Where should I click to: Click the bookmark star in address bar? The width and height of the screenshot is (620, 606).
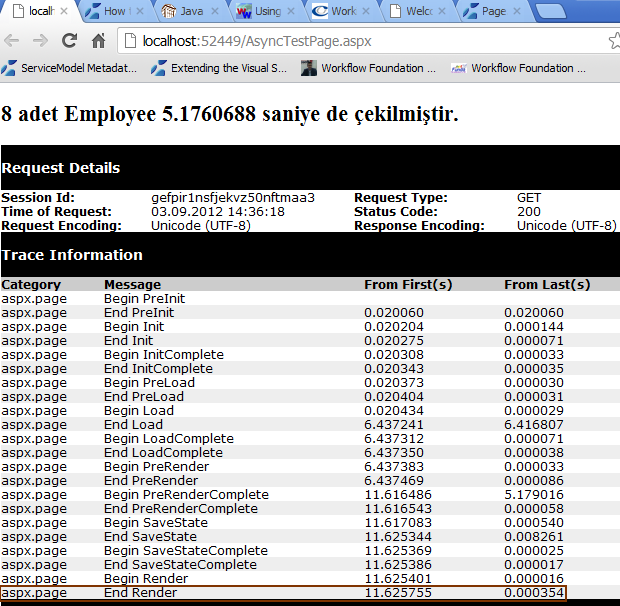pos(614,41)
